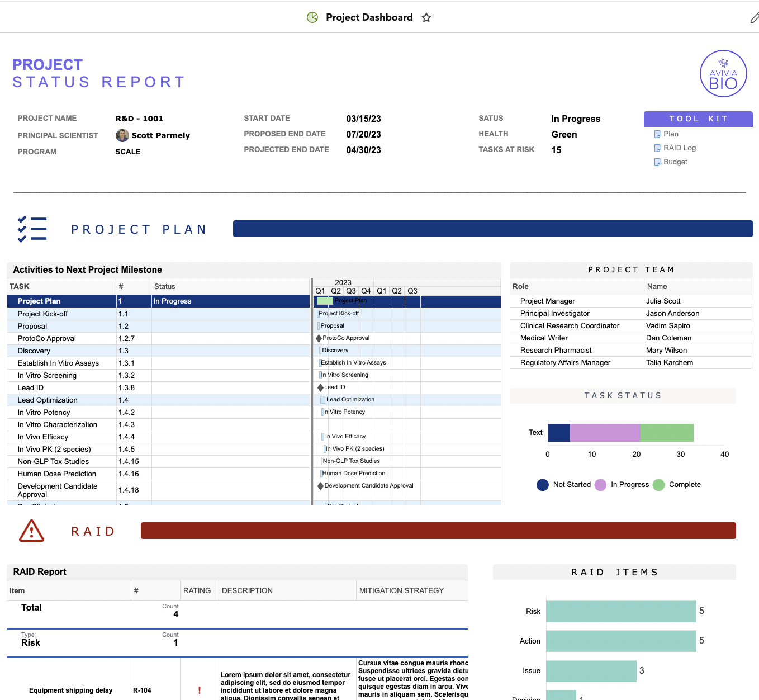Open the Plan link in Tool Kit
This screenshot has width=759, height=700.
click(671, 134)
